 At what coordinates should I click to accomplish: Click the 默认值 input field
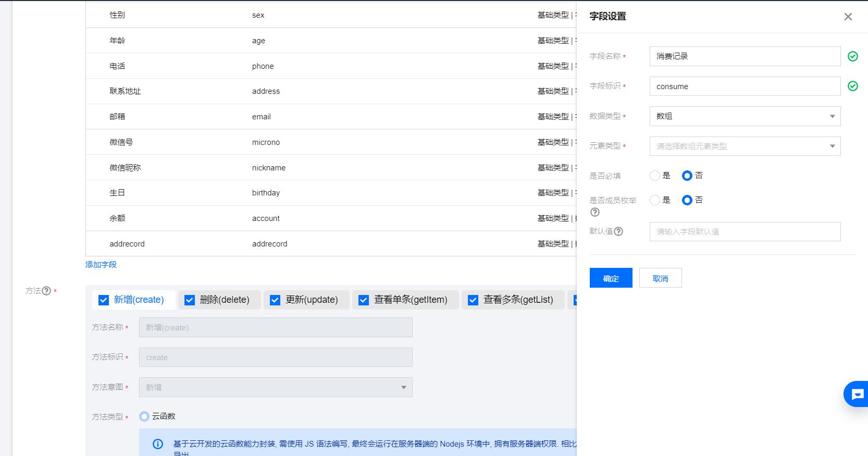click(745, 232)
